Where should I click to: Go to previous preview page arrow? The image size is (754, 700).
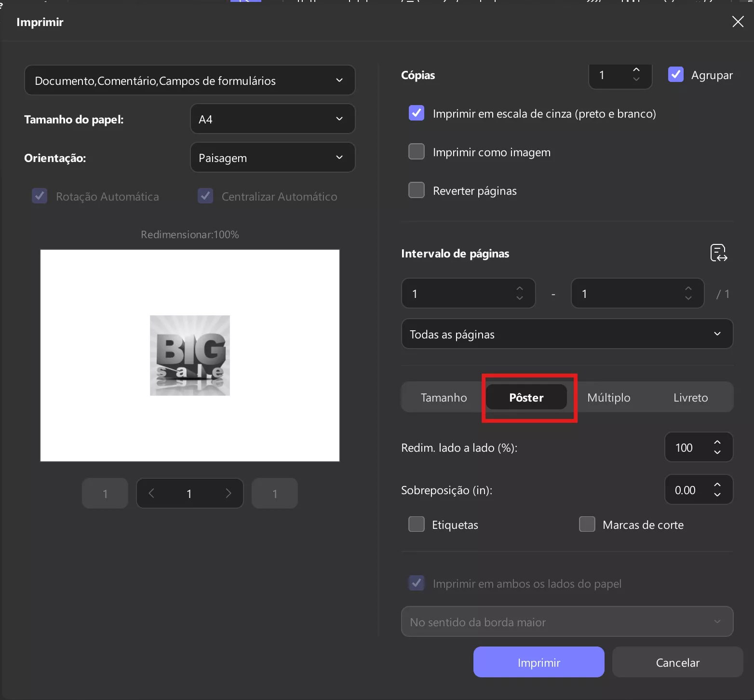(151, 493)
